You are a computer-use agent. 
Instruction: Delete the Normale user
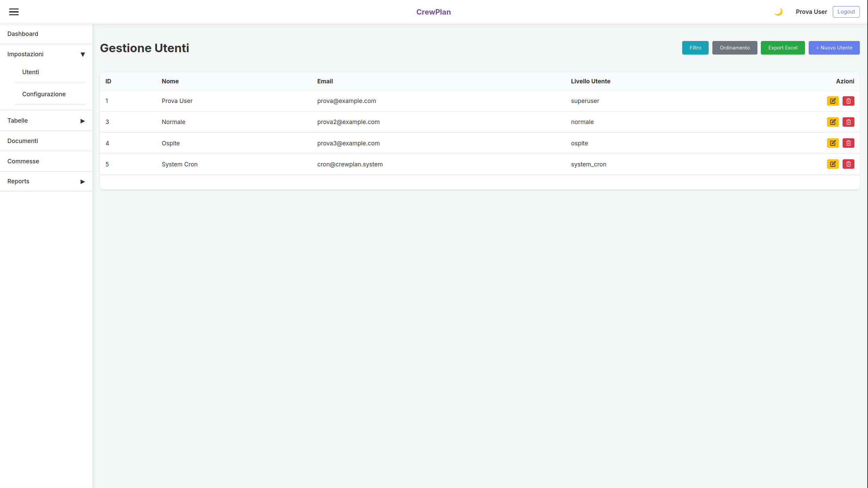click(x=848, y=122)
